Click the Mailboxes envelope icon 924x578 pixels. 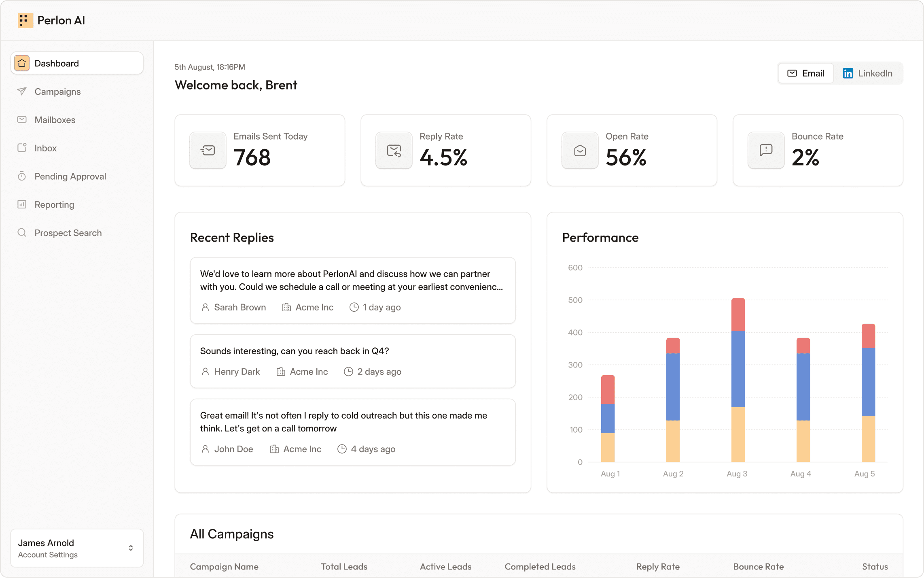point(22,120)
